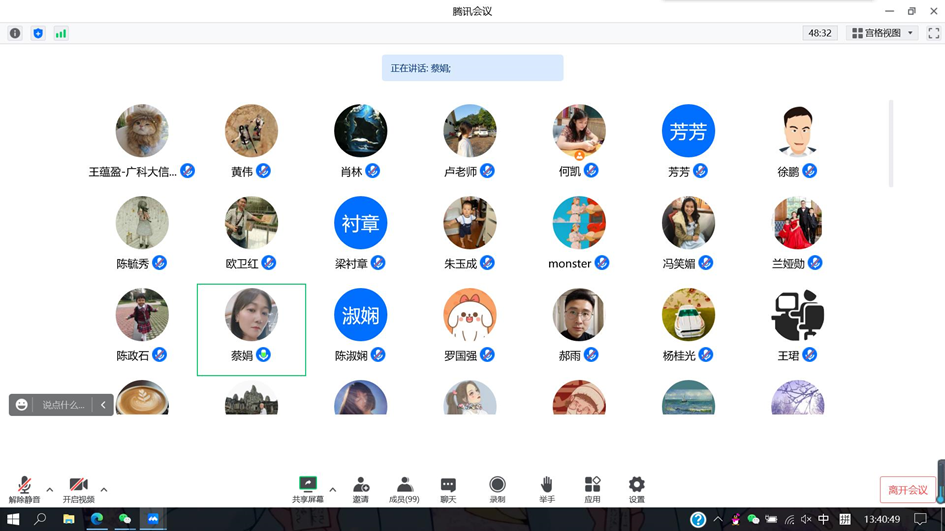
Task: Open Settings (设置) in the toolbar
Action: tap(636, 488)
